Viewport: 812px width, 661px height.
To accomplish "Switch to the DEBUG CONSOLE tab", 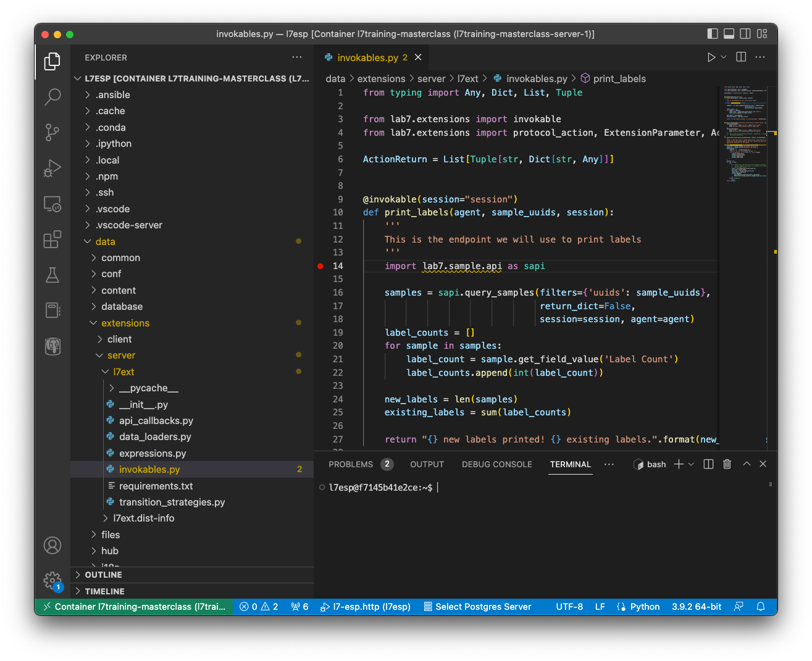I will tap(497, 464).
